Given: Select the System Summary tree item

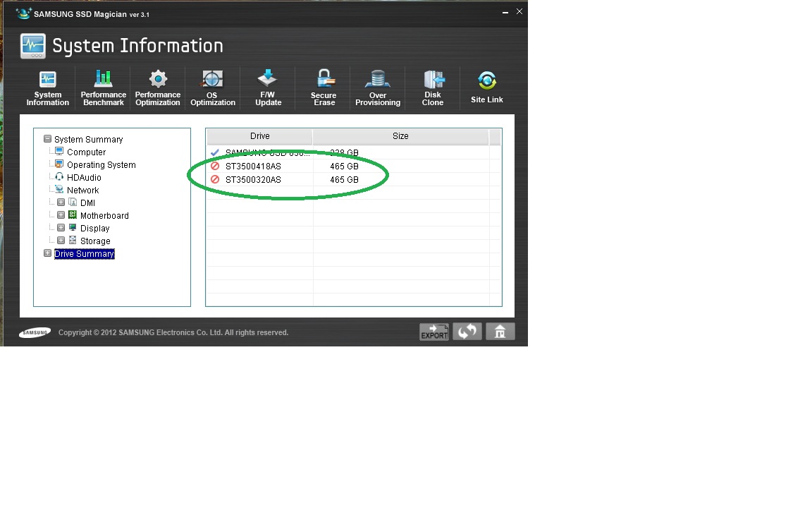Looking at the screenshot, I should click(x=89, y=140).
